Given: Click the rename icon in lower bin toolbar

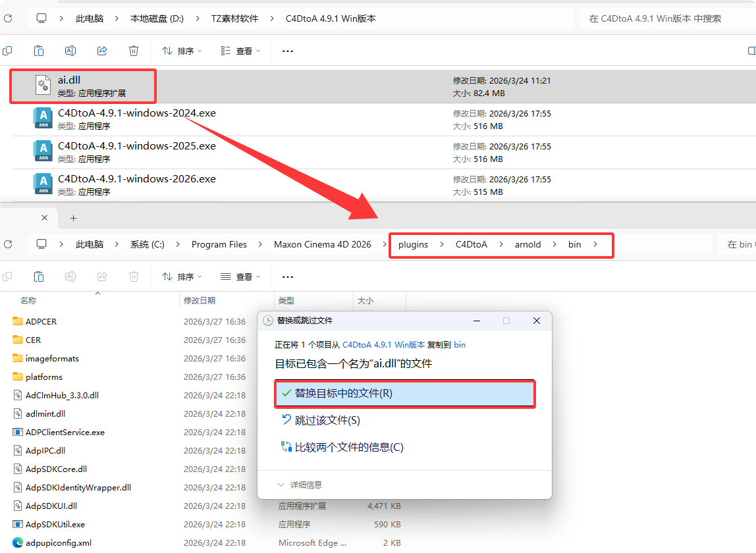Looking at the screenshot, I should point(70,276).
